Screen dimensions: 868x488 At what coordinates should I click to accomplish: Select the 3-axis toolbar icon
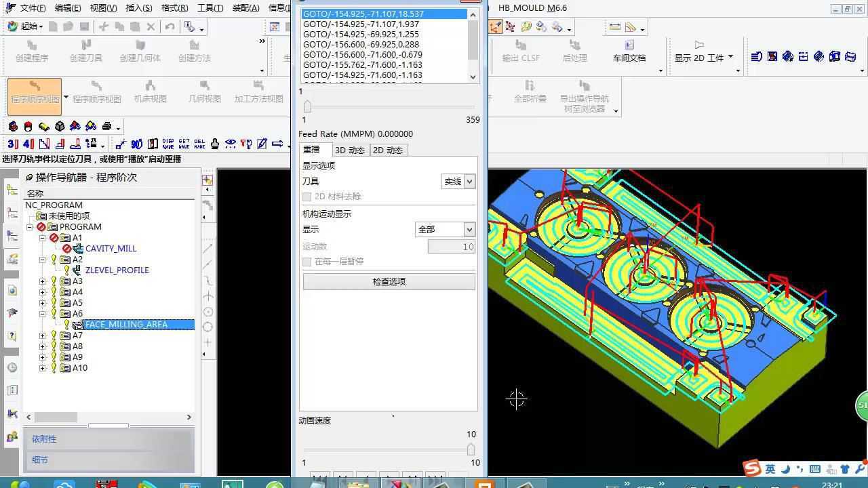pos(12,144)
